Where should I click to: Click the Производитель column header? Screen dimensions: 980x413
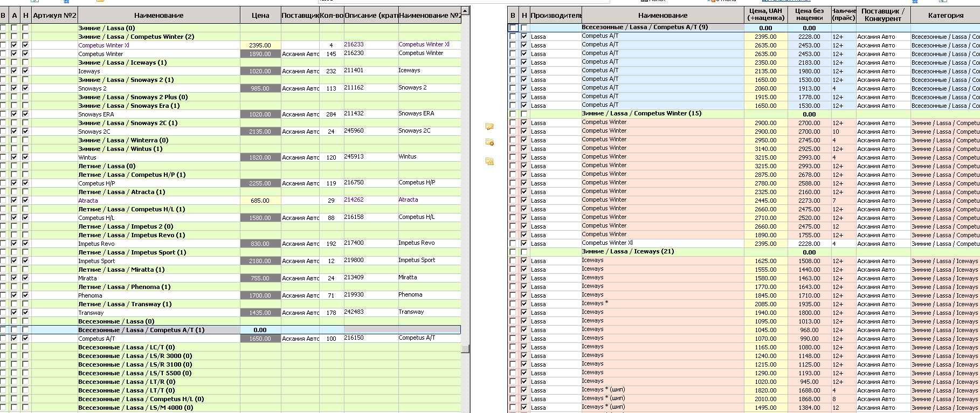pyautogui.click(x=556, y=16)
